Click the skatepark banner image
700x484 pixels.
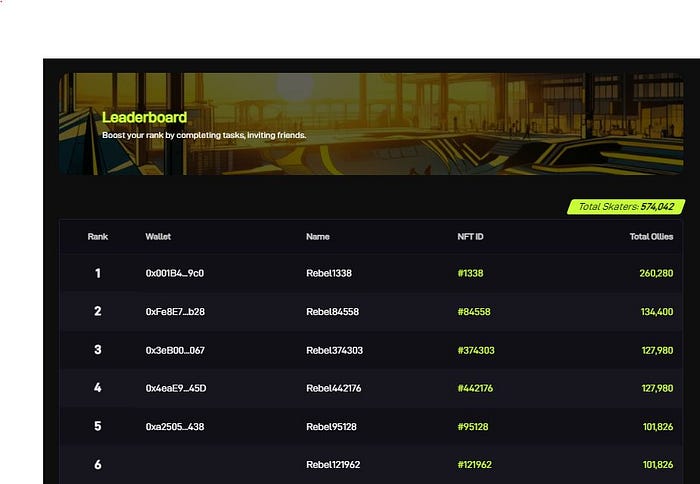tap(371, 124)
